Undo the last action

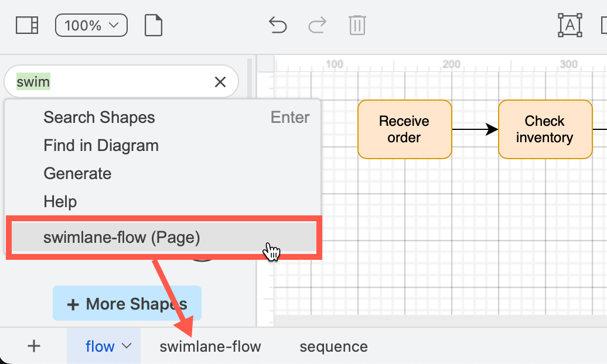(278, 25)
